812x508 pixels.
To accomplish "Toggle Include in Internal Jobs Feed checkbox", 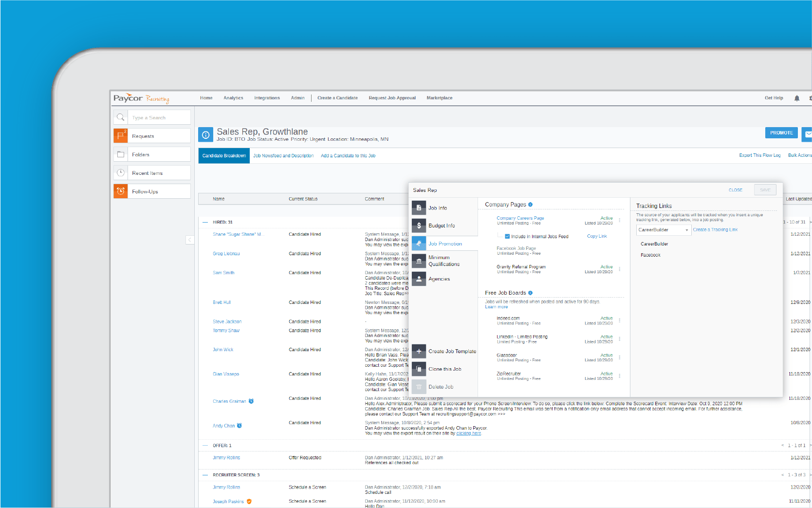I will click(507, 236).
